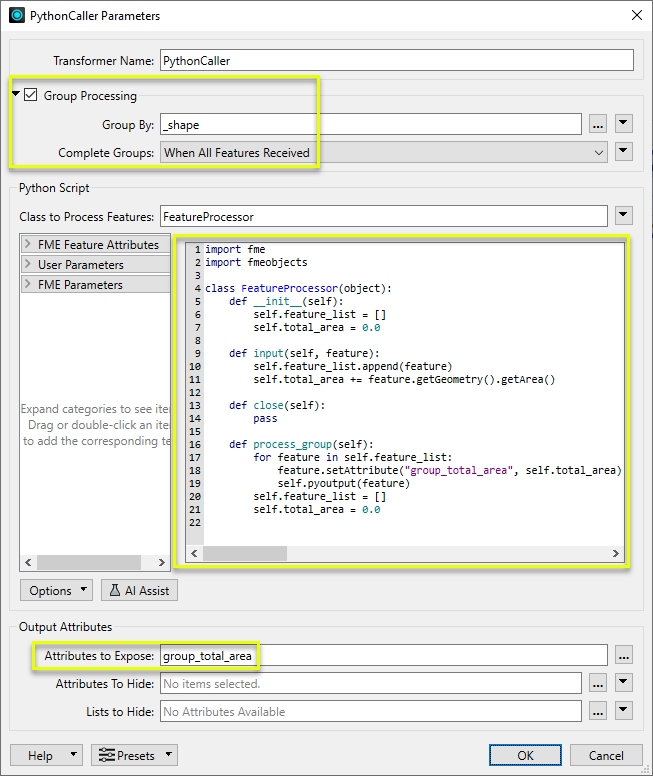Open the arrow menu beside Complete Groups
Screen dimensions: 653x776
(624, 151)
